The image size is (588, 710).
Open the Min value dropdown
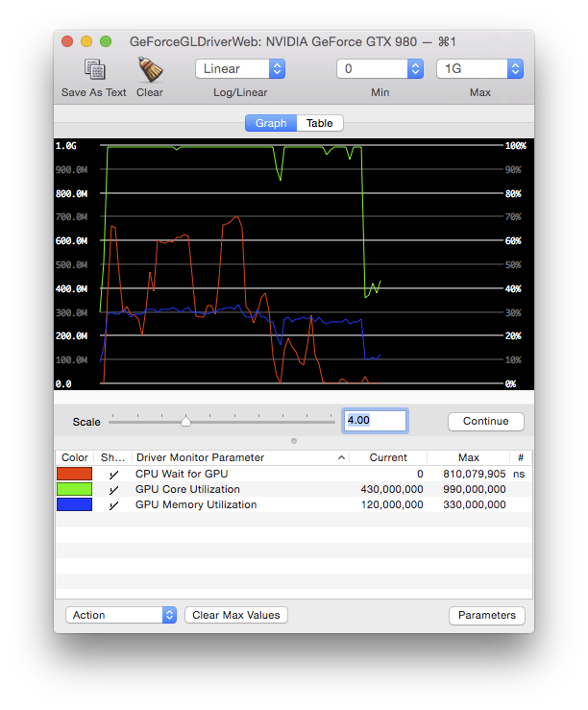380,69
